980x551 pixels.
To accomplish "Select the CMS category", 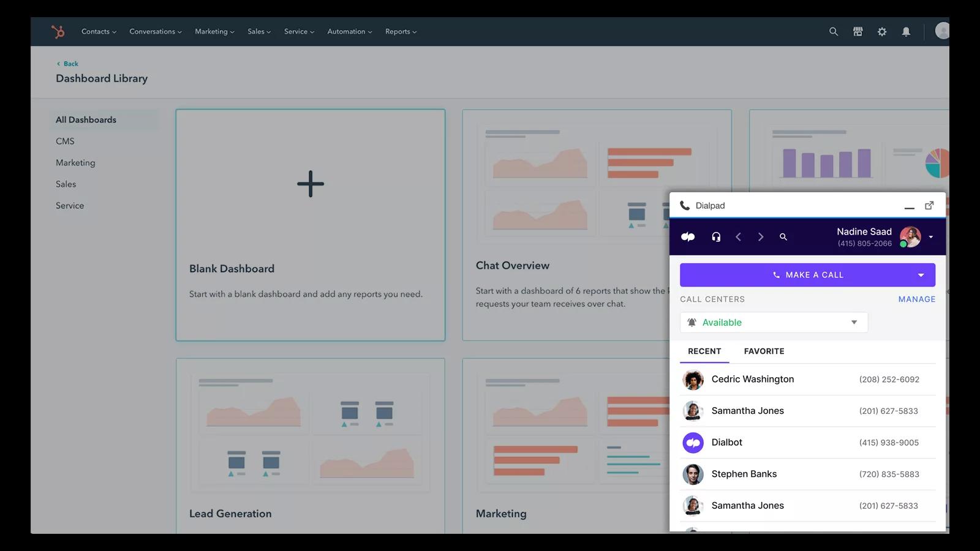I will [x=65, y=141].
